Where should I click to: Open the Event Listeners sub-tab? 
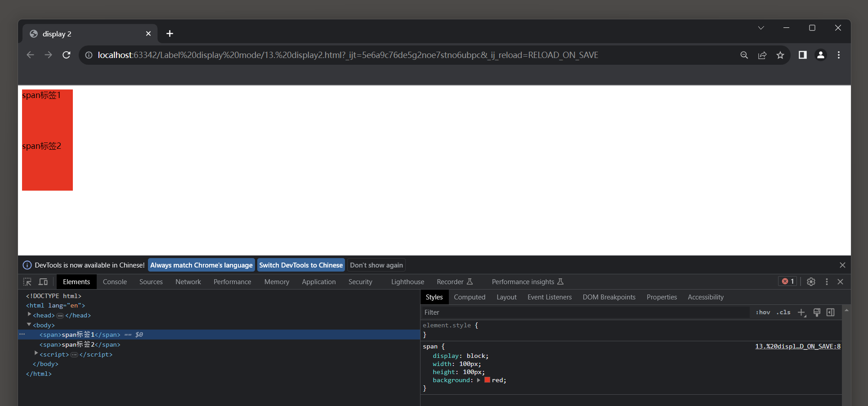coord(550,297)
